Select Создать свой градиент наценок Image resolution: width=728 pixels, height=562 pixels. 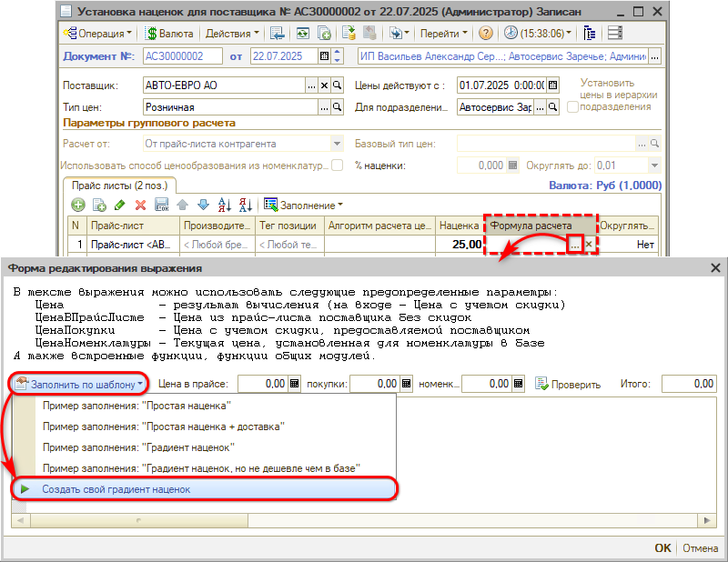116,489
